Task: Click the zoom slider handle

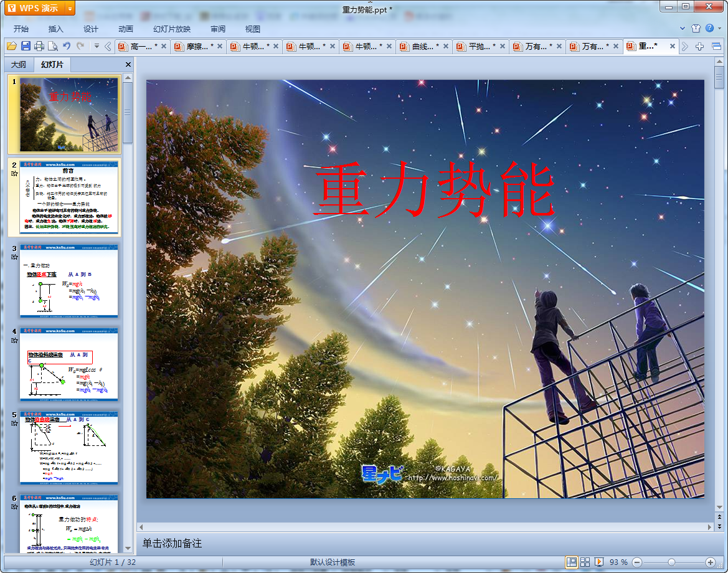Action: (x=671, y=562)
